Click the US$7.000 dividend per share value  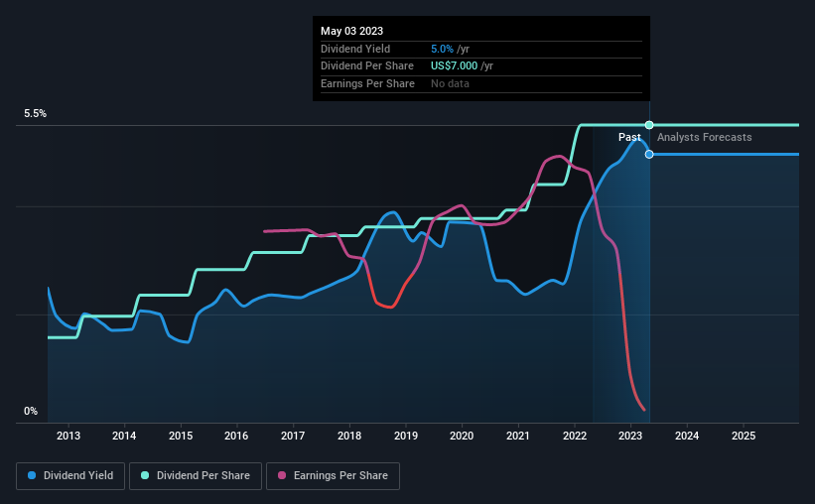tap(454, 66)
